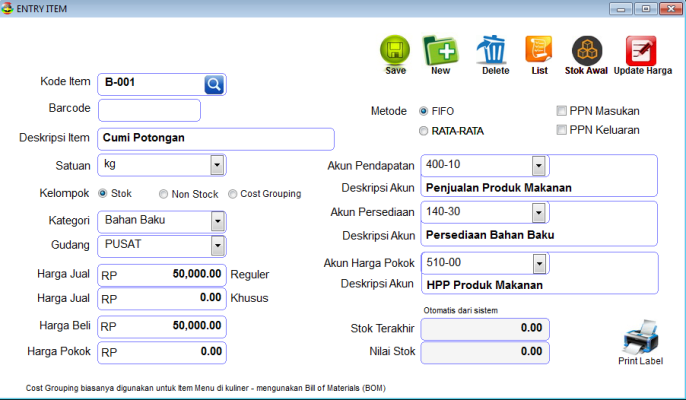Open Stok Awal boxes icon
This screenshot has width=686, height=400.
(587, 51)
